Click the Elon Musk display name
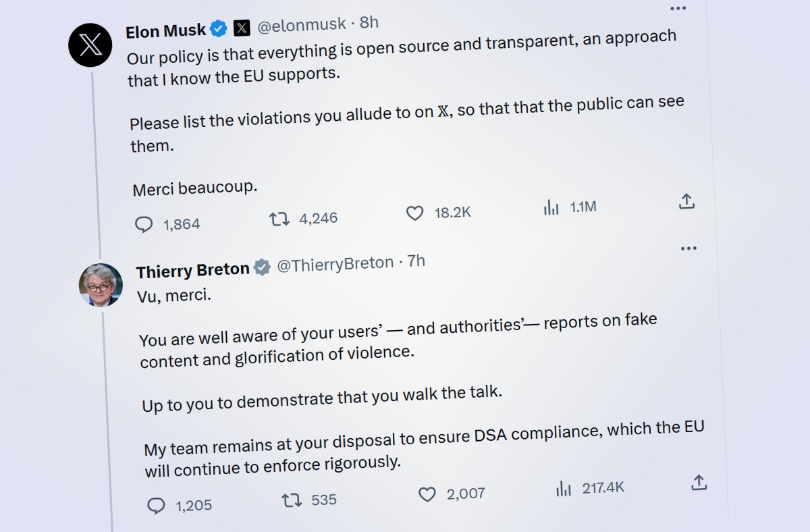The image size is (810, 532). 166,31
